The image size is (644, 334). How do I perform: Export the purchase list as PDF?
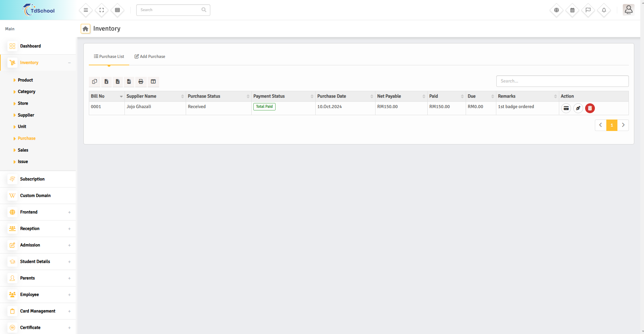click(x=129, y=81)
